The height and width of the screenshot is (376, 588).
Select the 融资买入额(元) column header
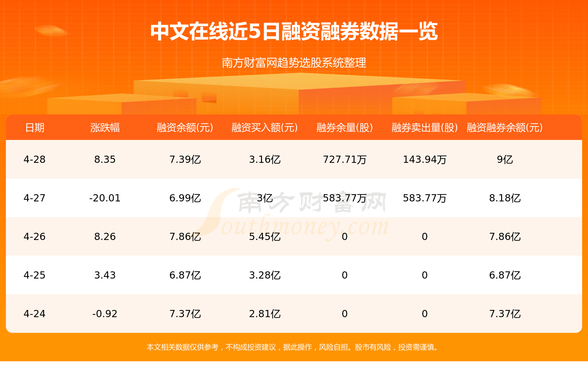pos(265,128)
